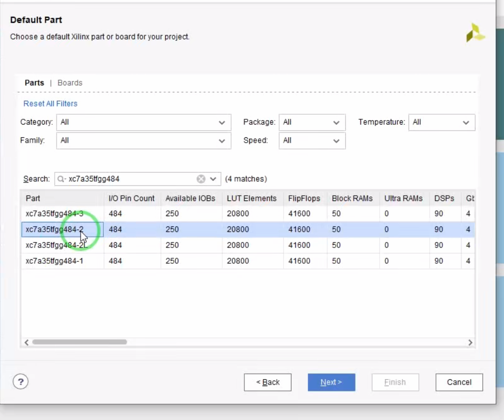Click Reset All Filters link

[50, 104]
